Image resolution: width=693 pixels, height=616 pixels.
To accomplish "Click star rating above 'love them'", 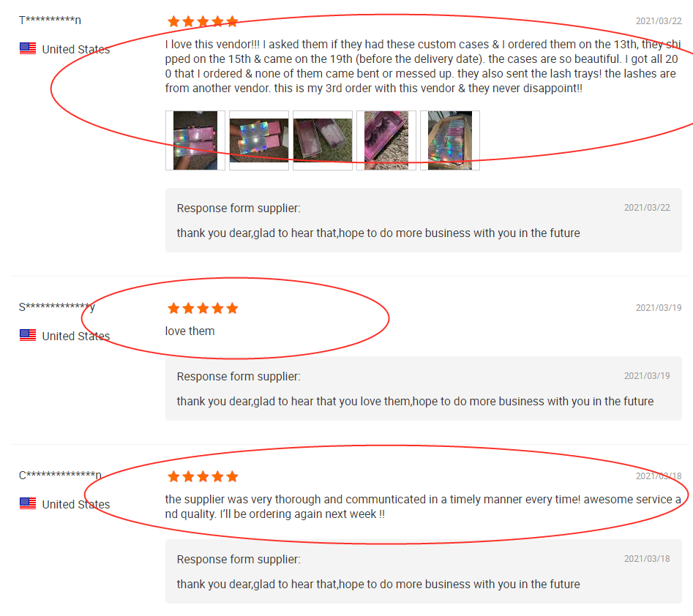I will pyautogui.click(x=203, y=308).
